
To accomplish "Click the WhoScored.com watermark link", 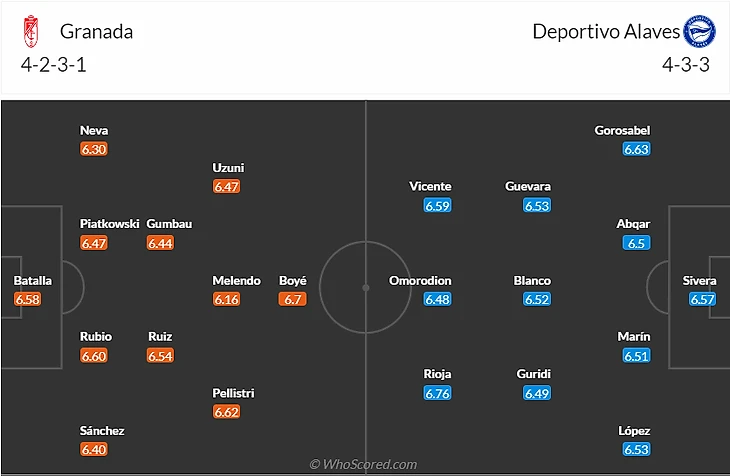I will (364, 464).
